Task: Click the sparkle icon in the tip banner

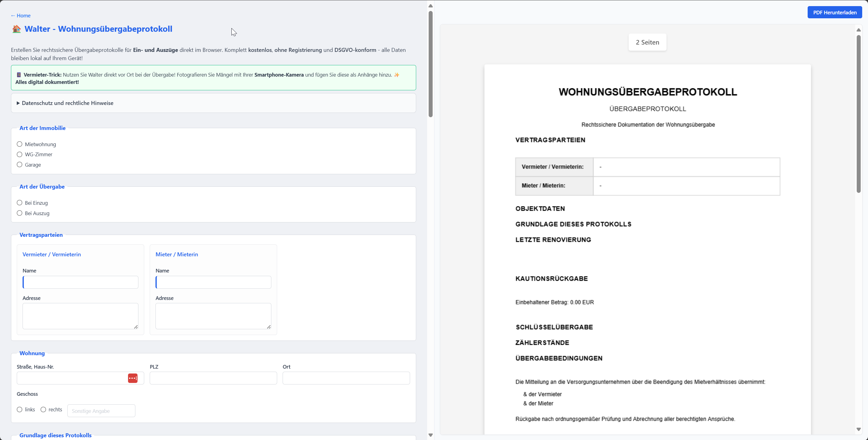Action: [397, 75]
